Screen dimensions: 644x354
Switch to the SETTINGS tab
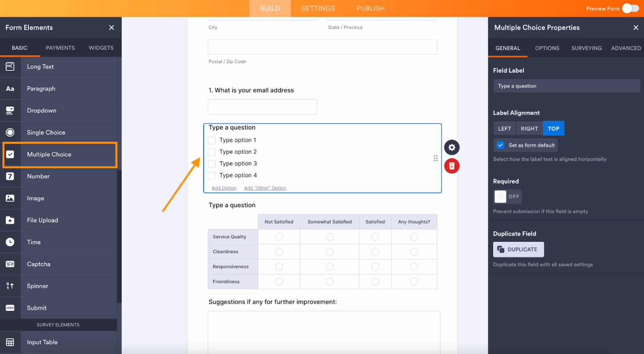pos(318,8)
